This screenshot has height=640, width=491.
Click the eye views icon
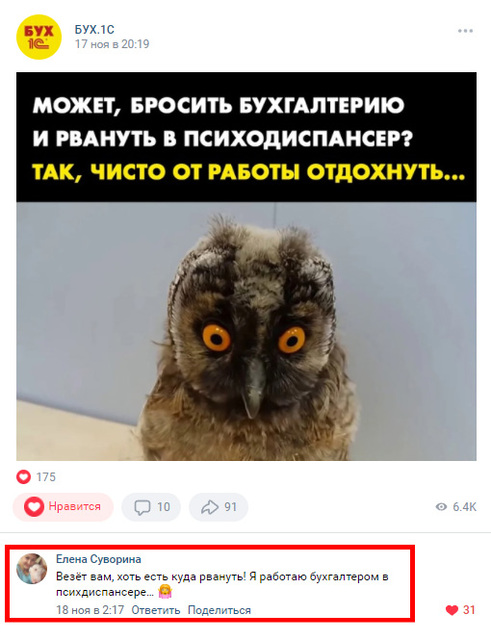tap(441, 507)
